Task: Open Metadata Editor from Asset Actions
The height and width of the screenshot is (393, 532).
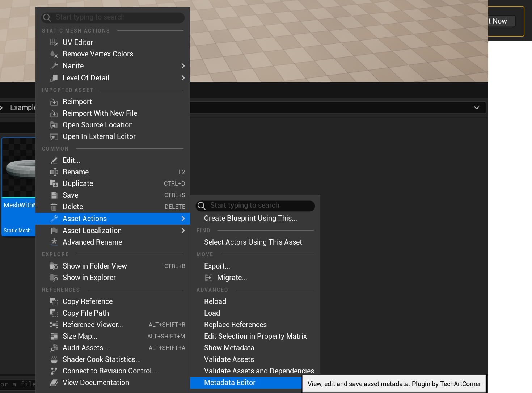Action: (x=246, y=383)
